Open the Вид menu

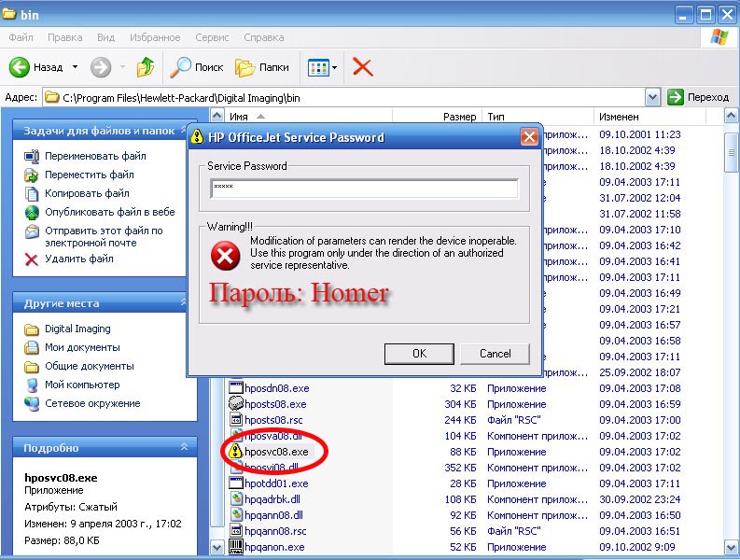pos(105,37)
